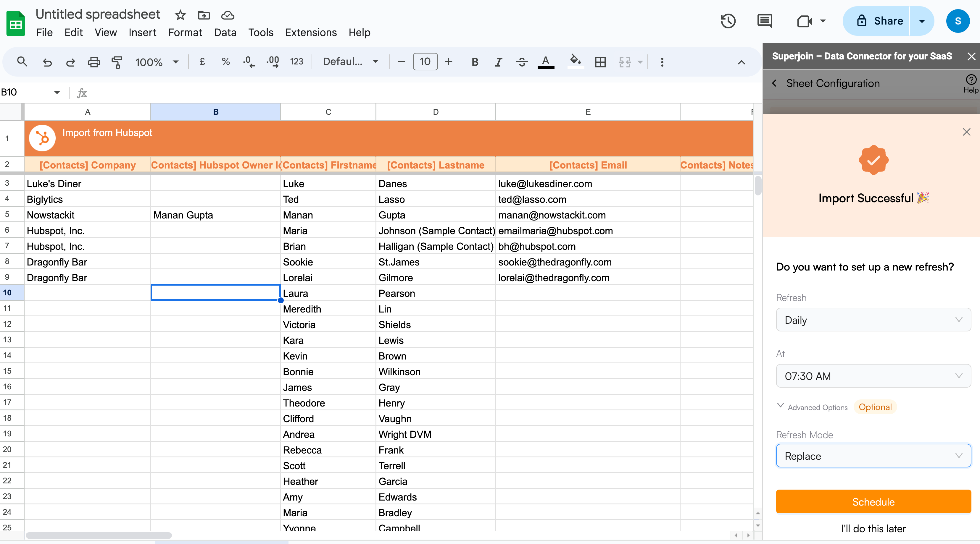Click I'll do this later
Viewport: 980px width, 544px height.
pyautogui.click(x=873, y=528)
